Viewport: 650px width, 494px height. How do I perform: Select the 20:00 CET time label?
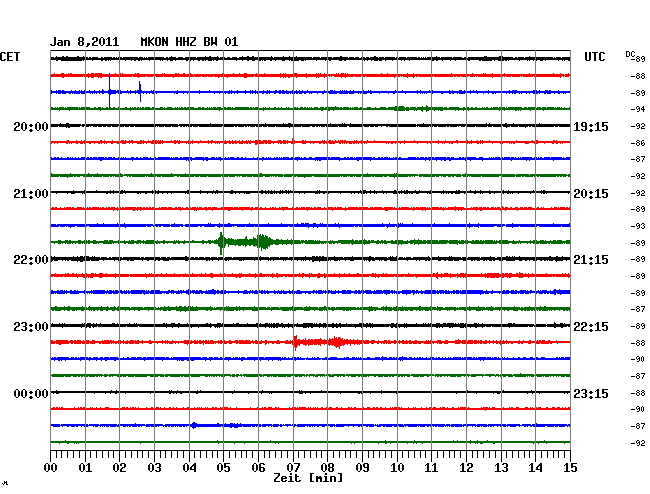31,126
